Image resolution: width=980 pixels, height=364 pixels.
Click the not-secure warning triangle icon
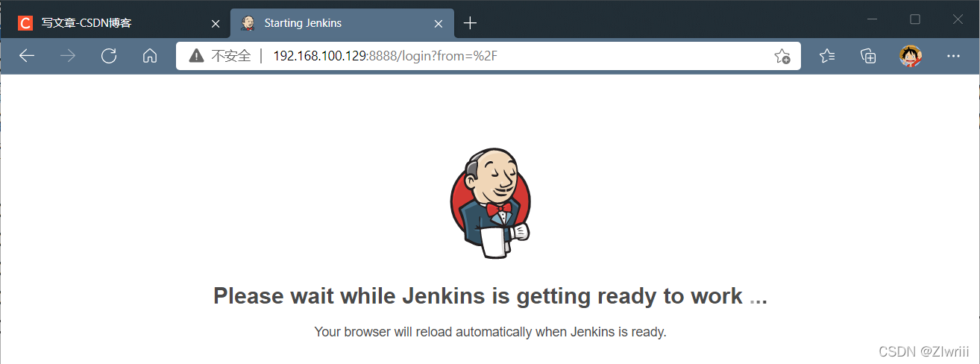[x=197, y=56]
